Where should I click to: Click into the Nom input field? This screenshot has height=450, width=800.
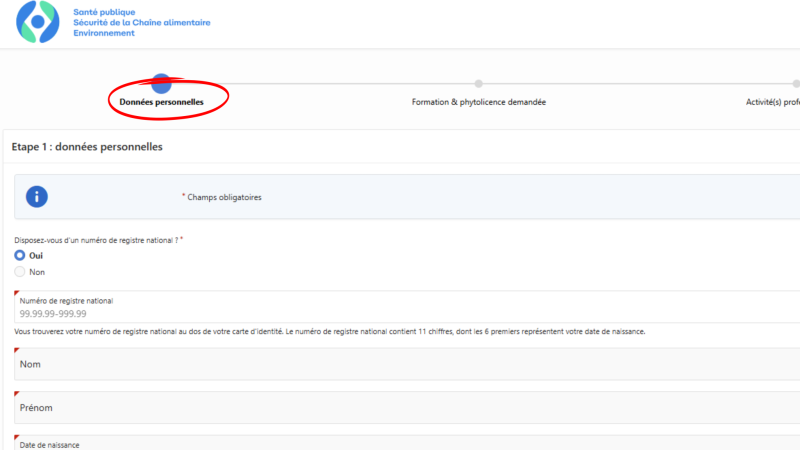[x=400, y=364]
